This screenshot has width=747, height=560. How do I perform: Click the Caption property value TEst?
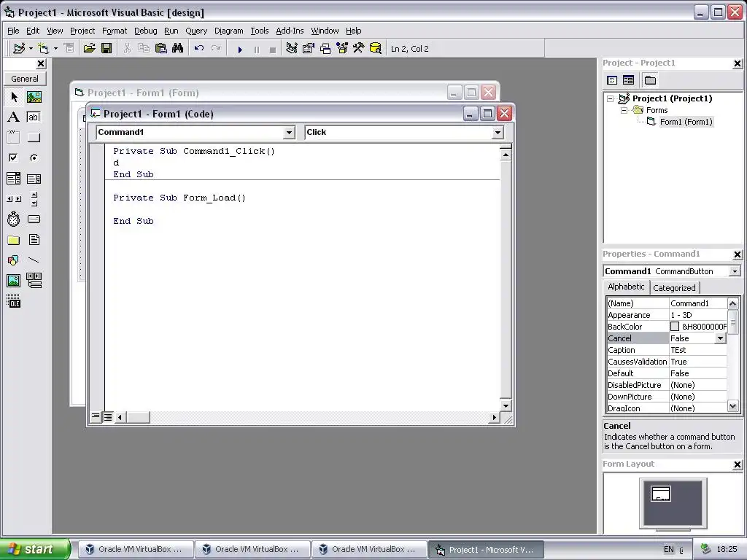698,350
